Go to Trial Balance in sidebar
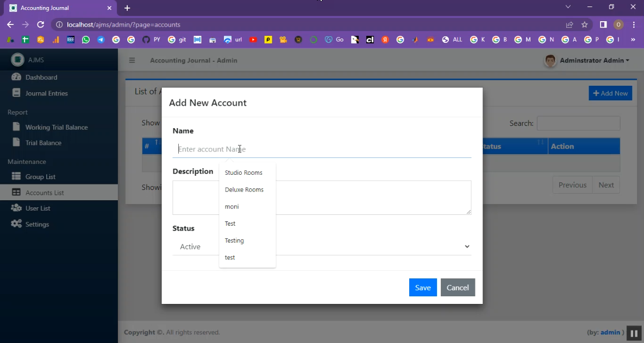 tap(43, 143)
